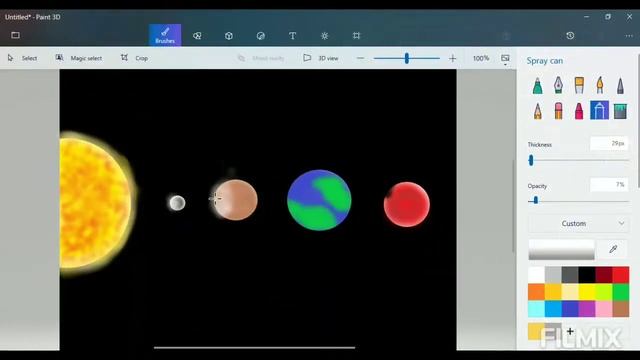Select the Calligraphy pen brush
Viewport: 640px width, 360px height.
click(558, 86)
